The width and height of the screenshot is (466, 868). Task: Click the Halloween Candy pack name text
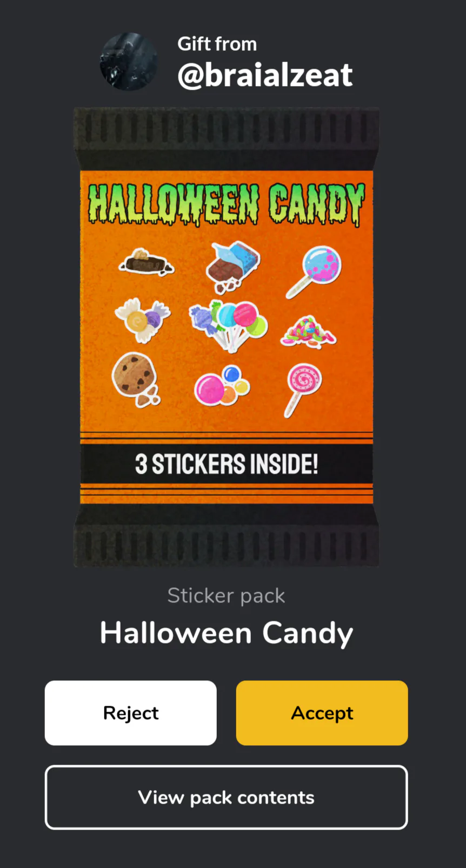227,633
